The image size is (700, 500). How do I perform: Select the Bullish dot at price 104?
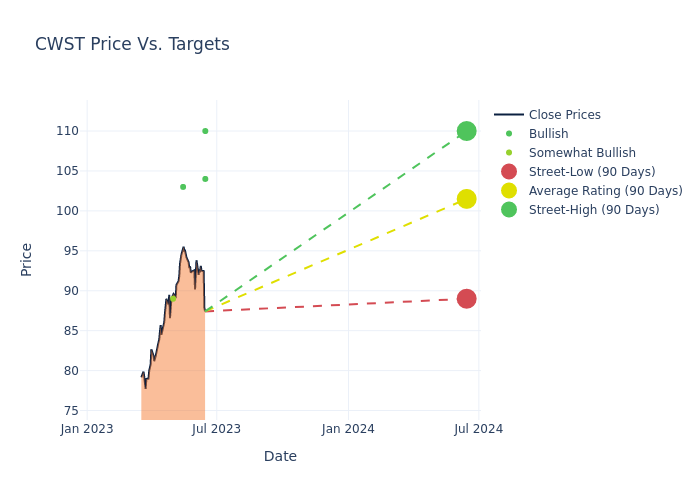point(205,179)
